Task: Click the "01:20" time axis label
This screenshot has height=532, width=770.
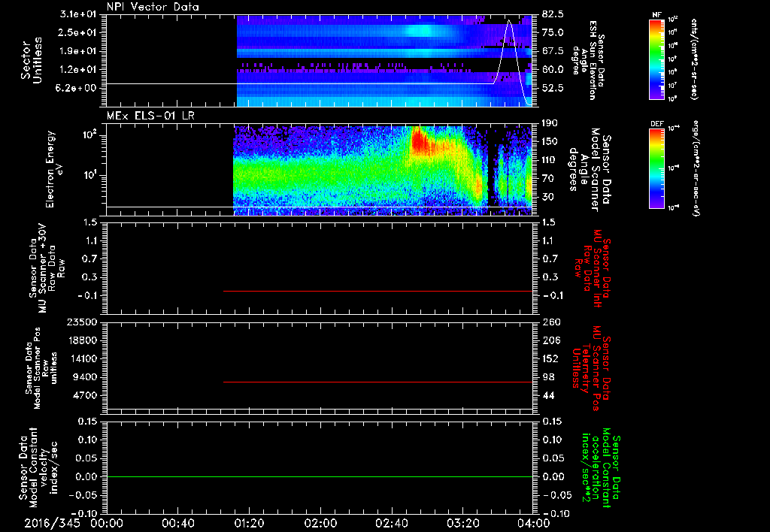Action: [249, 523]
